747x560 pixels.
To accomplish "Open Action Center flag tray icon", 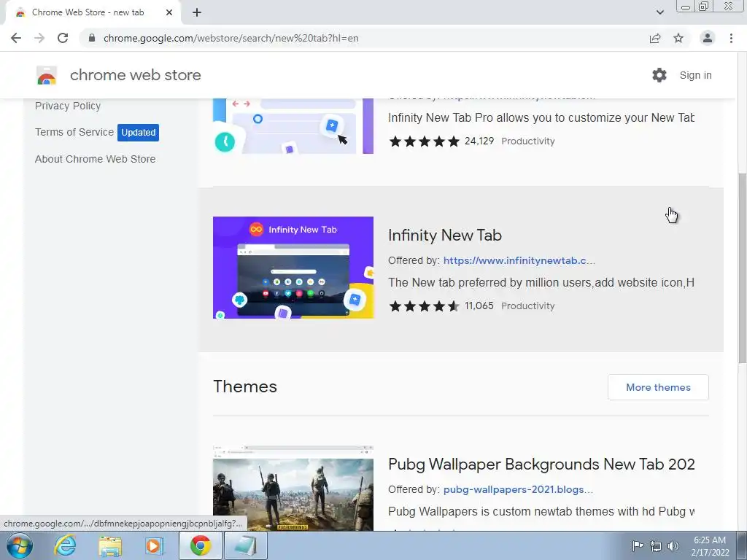I will click(638, 546).
